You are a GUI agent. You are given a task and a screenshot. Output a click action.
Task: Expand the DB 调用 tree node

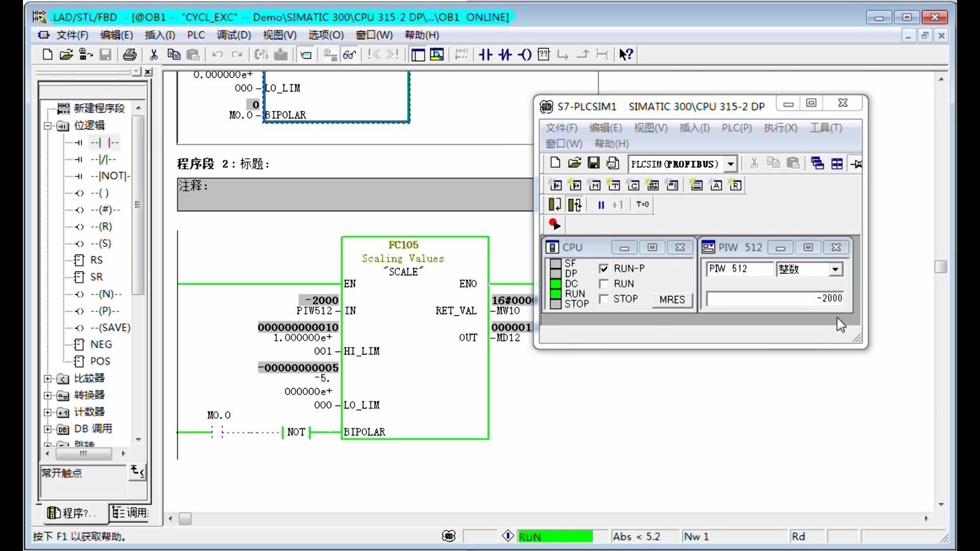coord(47,429)
